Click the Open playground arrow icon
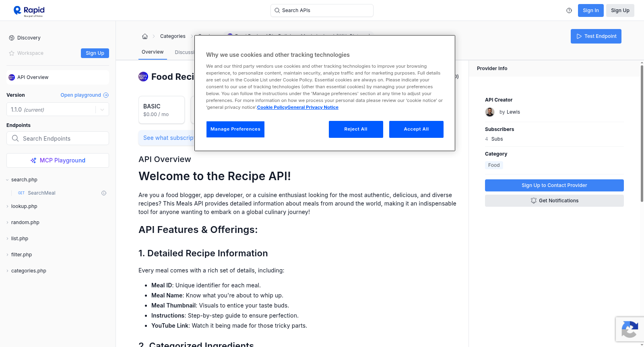 [x=106, y=95]
